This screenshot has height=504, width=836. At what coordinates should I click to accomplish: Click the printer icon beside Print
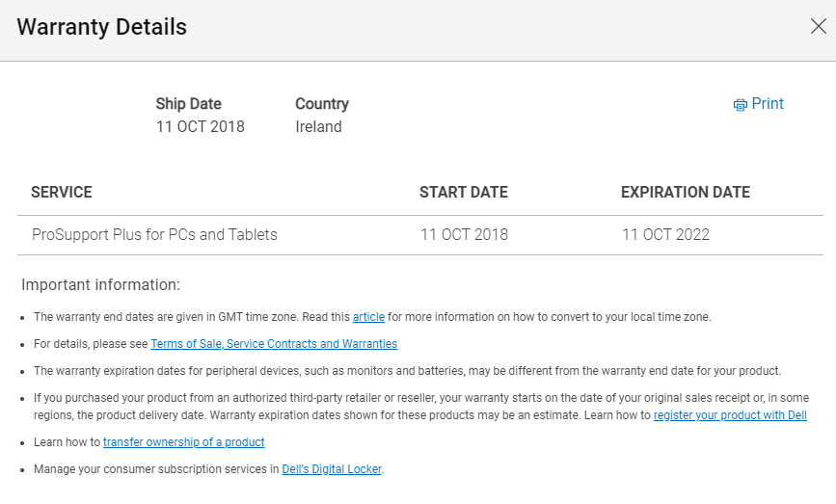[740, 105]
